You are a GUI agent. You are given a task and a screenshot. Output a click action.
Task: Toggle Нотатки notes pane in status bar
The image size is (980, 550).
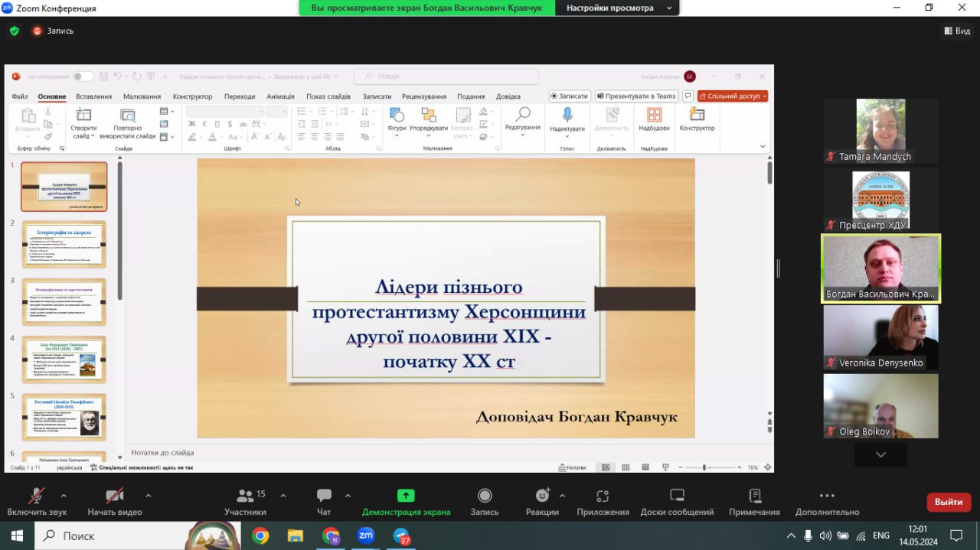pyautogui.click(x=573, y=467)
